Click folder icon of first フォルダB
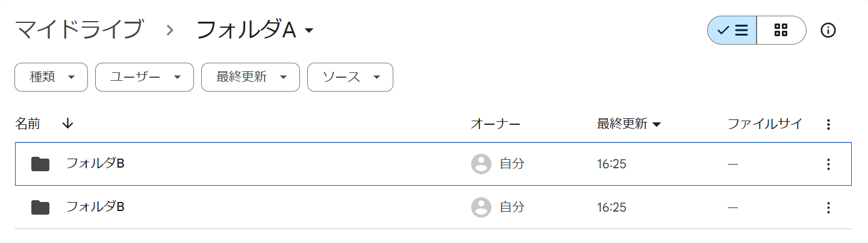Viewport: 868px width, 243px height. tap(40, 164)
